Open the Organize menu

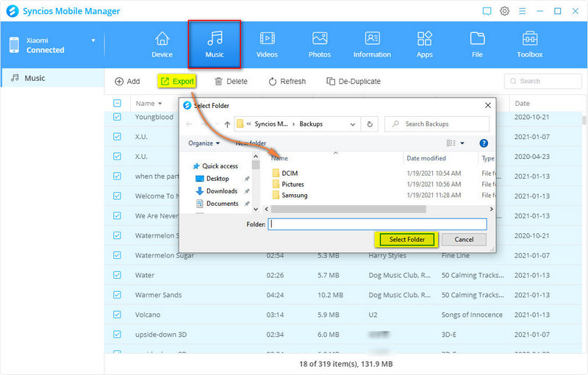pos(204,143)
